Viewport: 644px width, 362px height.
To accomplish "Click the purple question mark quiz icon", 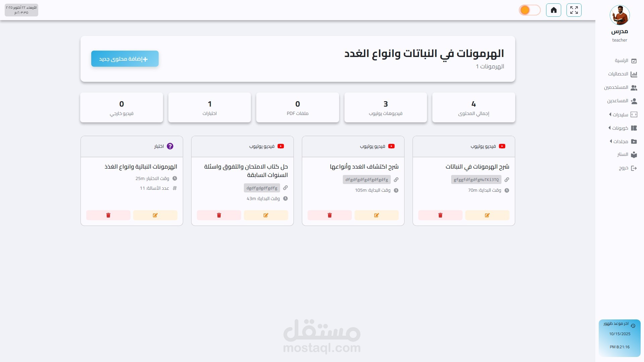I will [x=170, y=146].
